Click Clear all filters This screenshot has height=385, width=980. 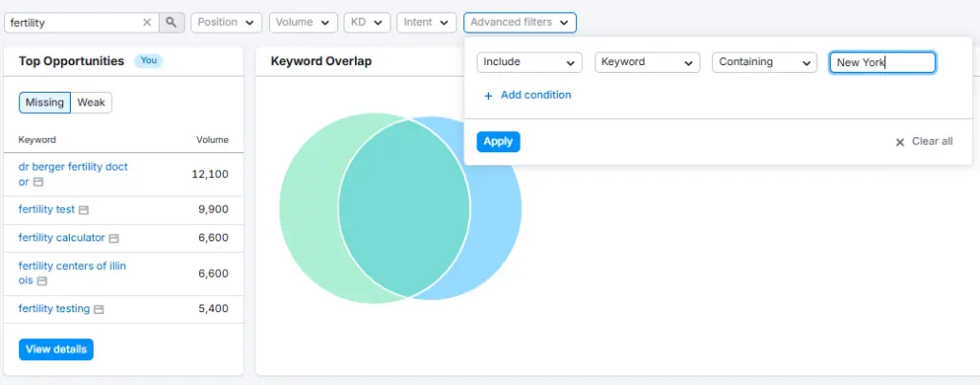pyautogui.click(x=924, y=142)
